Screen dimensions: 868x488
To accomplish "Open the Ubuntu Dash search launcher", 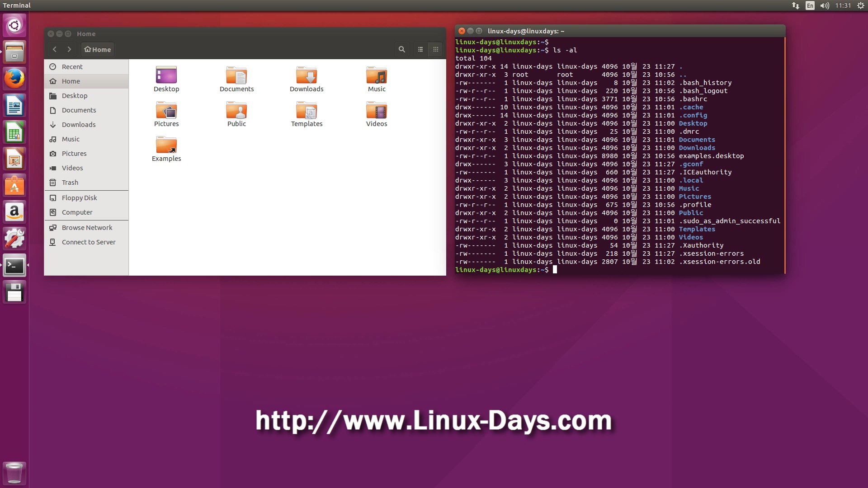I will pyautogui.click(x=14, y=25).
